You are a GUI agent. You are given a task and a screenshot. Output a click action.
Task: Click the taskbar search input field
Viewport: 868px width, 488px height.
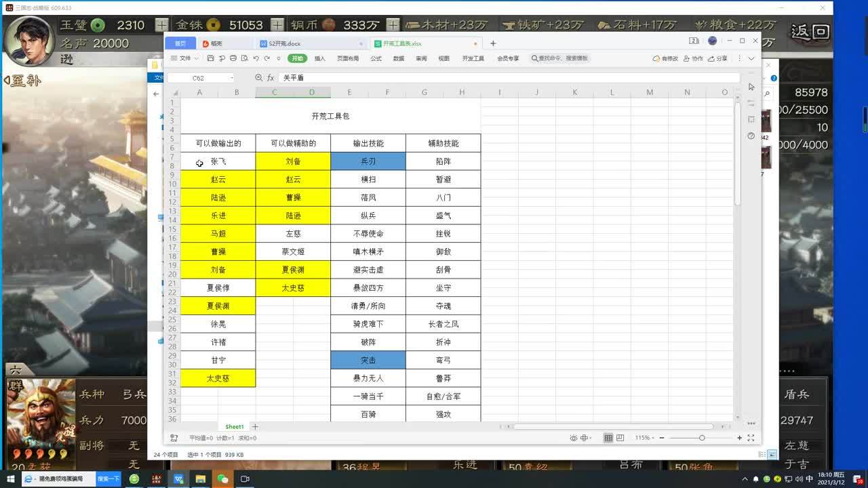[x=60, y=479]
